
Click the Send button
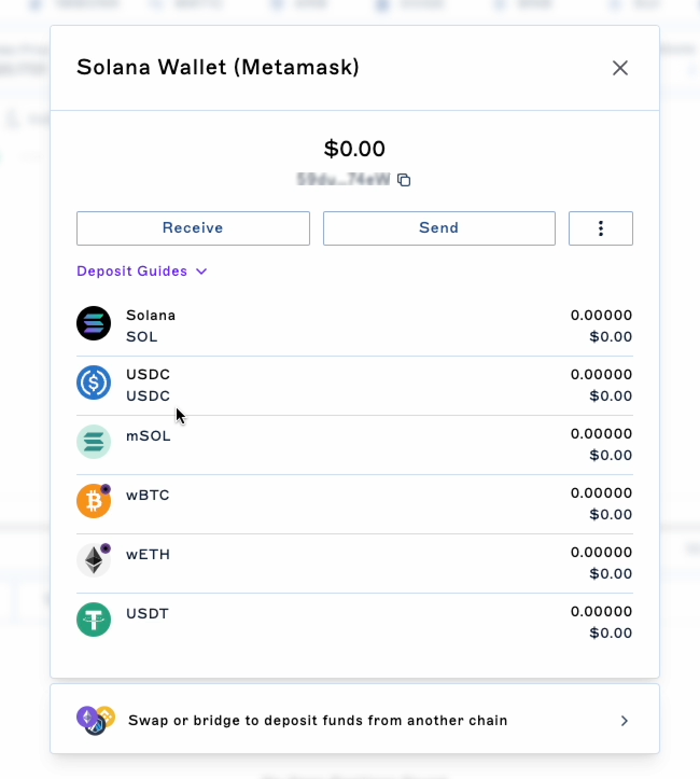click(x=439, y=228)
